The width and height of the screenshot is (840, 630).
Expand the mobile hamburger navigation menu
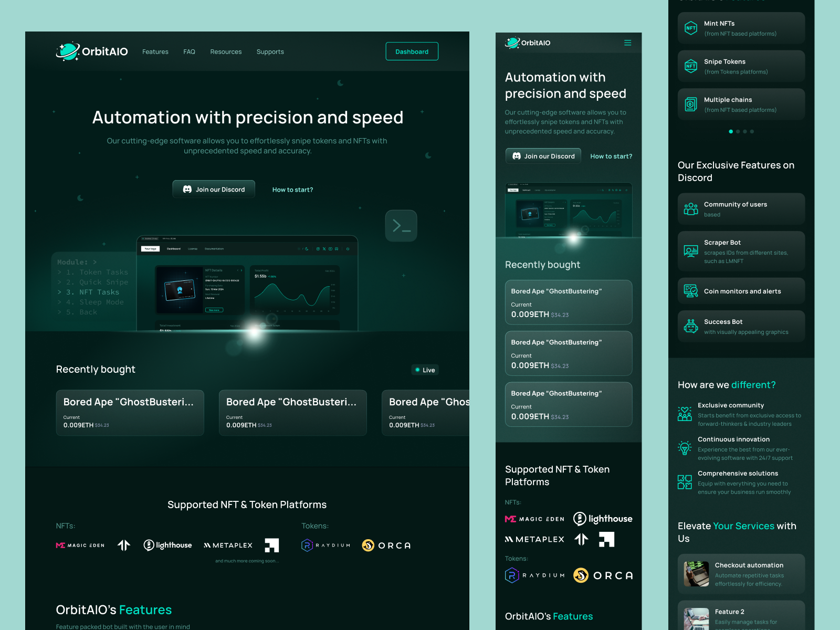tap(627, 43)
